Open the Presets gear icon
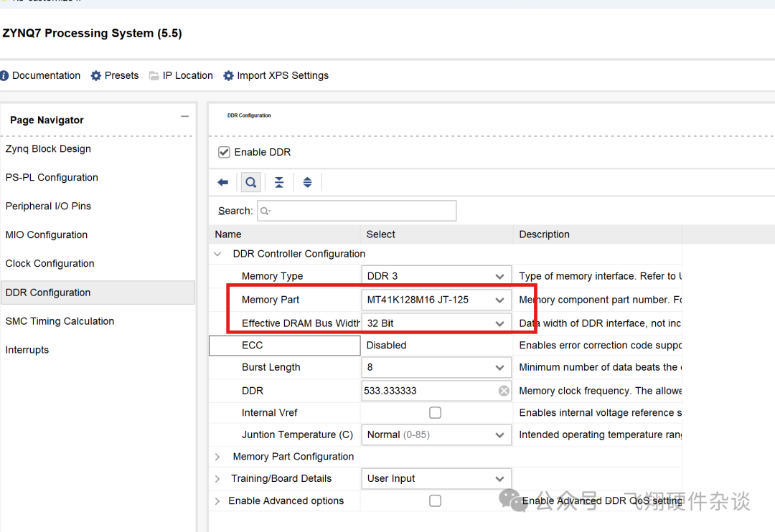The image size is (775, 532). 96,75
